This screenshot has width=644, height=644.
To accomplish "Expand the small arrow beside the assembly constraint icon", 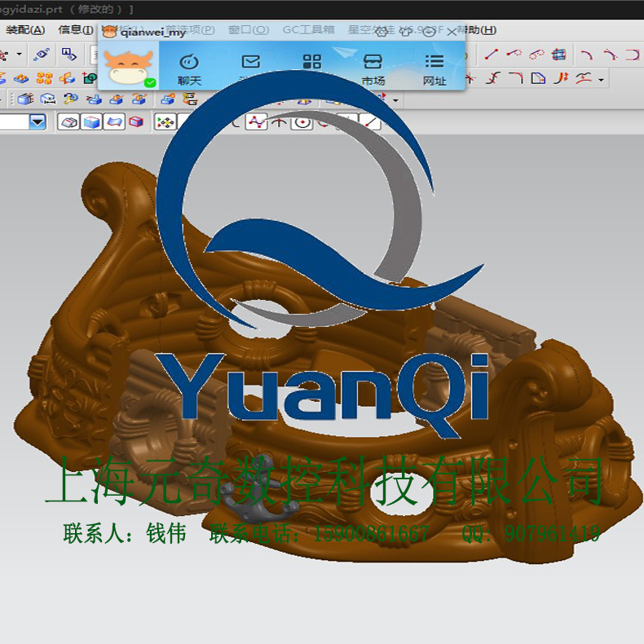I will tap(19, 55).
